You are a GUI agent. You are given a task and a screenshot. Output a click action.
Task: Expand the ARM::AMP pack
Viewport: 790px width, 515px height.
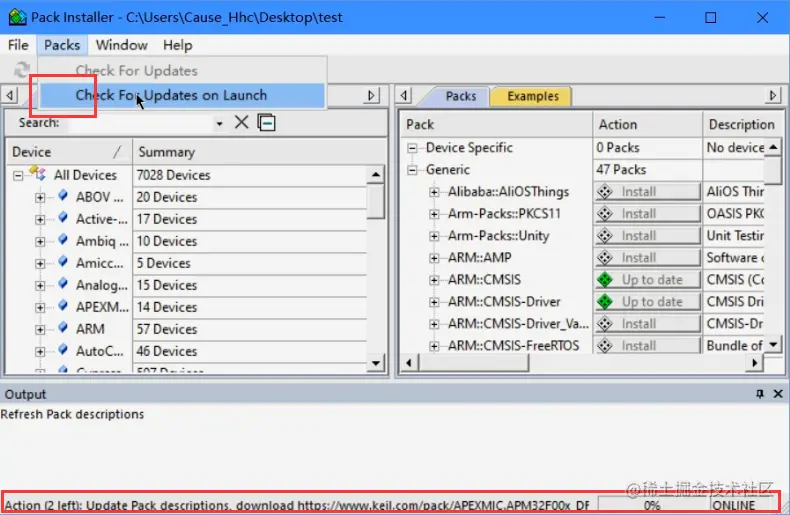[434, 258]
